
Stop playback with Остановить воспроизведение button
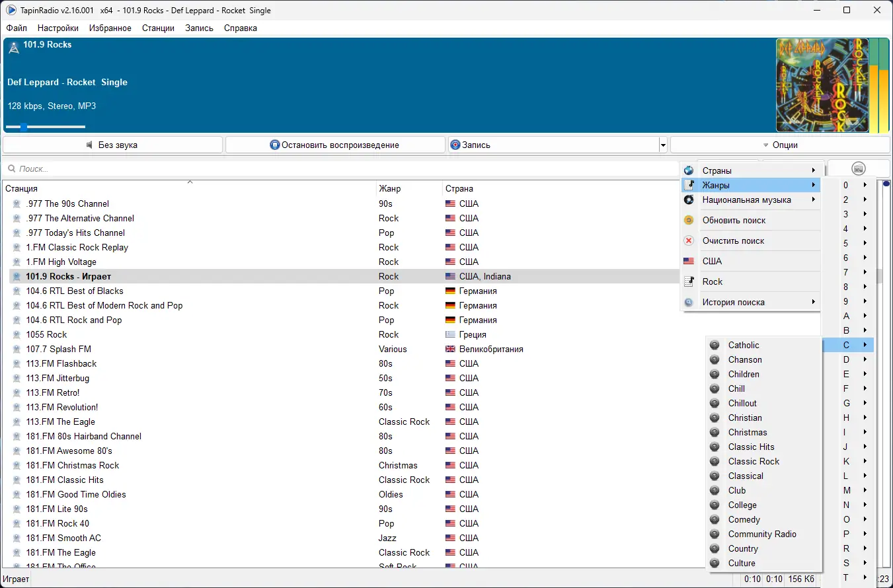(335, 145)
